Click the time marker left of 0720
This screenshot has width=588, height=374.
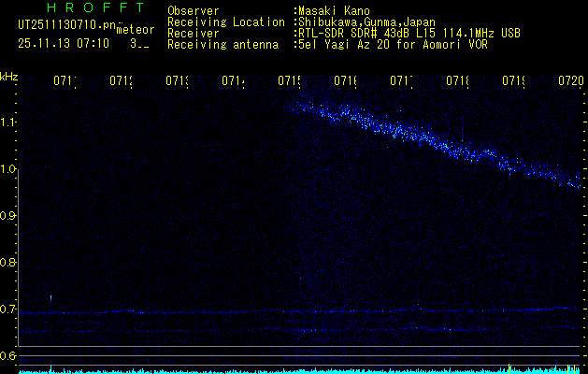[x=514, y=81]
